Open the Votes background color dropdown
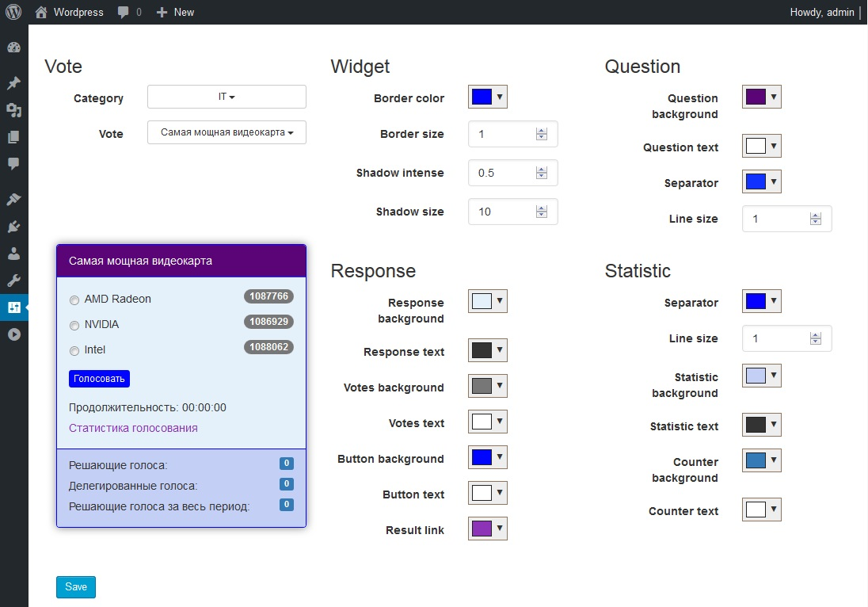The height and width of the screenshot is (607, 868). coord(488,386)
